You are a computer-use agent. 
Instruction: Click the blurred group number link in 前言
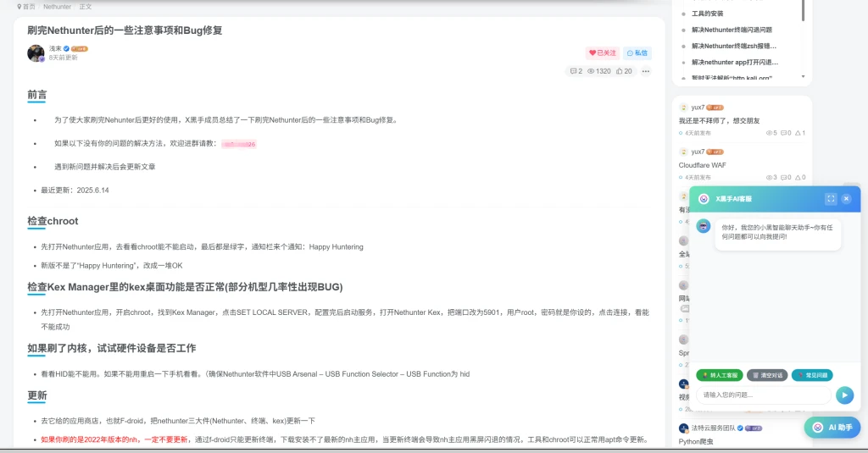[x=238, y=144]
